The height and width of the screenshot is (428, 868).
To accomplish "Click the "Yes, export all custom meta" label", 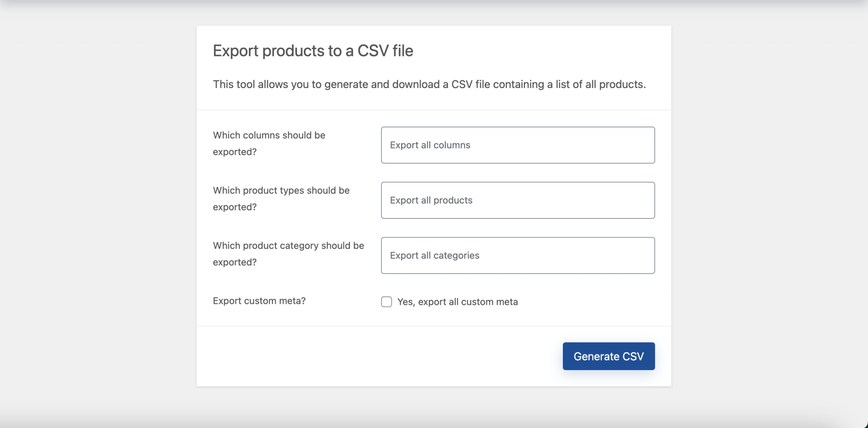I will (457, 302).
